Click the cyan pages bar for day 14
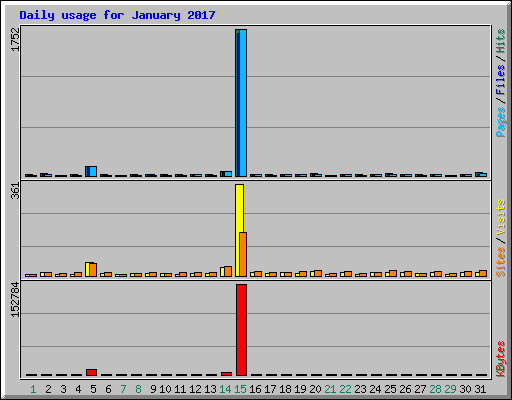This screenshot has width=512, height=400. click(x=228, y=174)
